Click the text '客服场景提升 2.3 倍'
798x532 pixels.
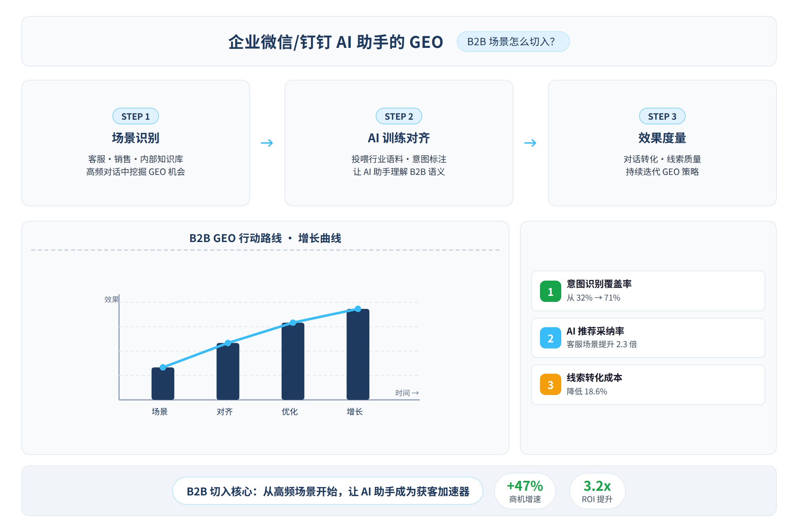(x=601, y=344)
